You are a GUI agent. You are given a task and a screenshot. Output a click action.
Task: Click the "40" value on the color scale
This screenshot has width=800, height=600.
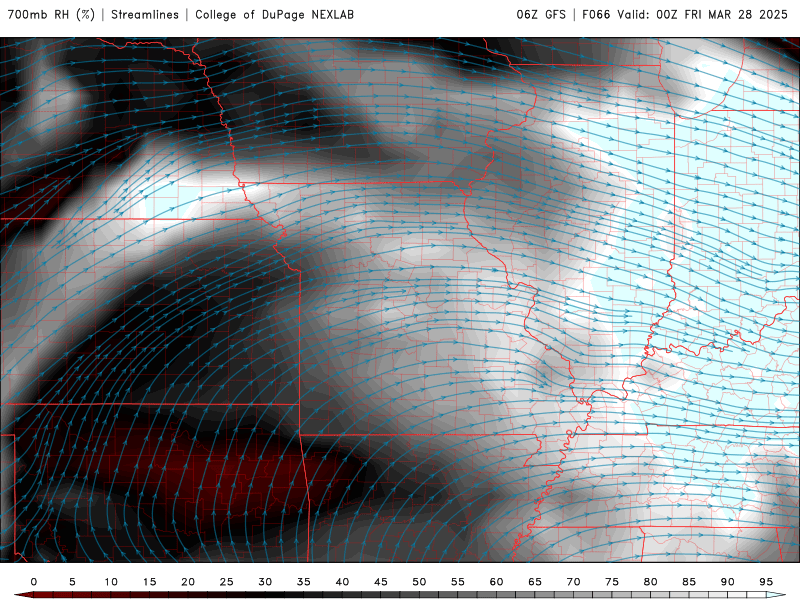pos(342,582)
